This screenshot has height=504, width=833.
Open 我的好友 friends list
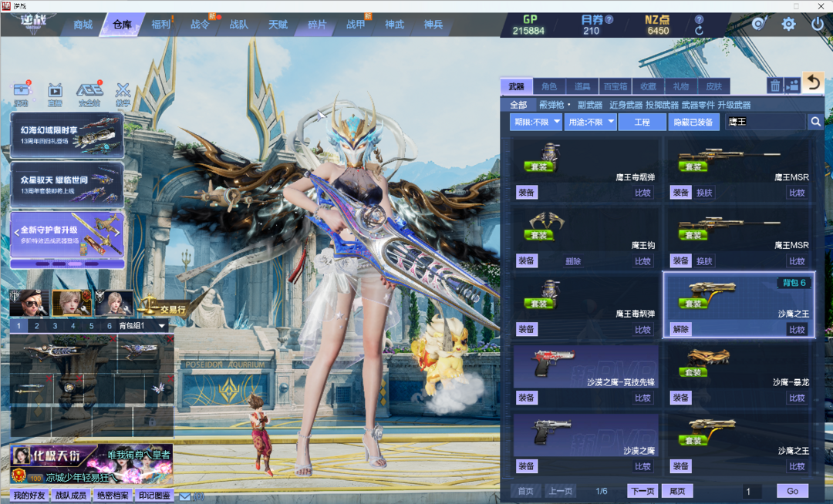point(29,495)
